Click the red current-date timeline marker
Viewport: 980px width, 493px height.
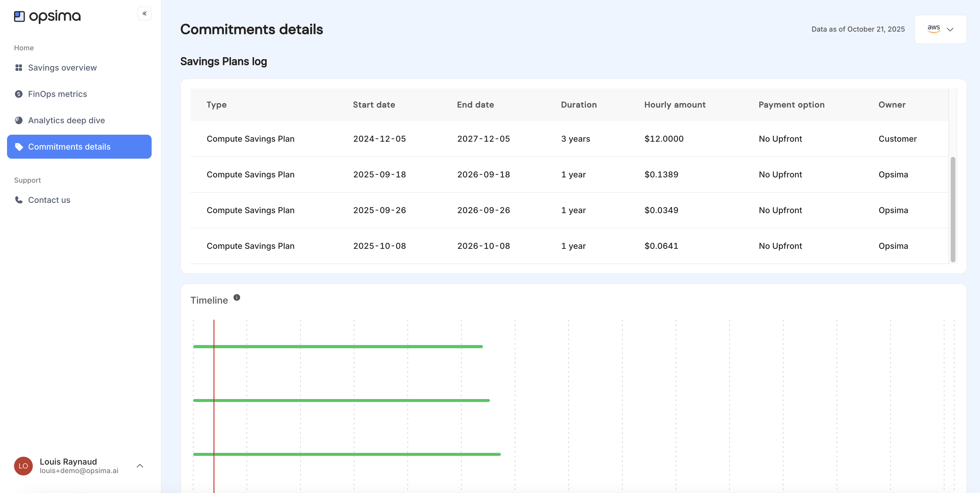tap(214, 373)
